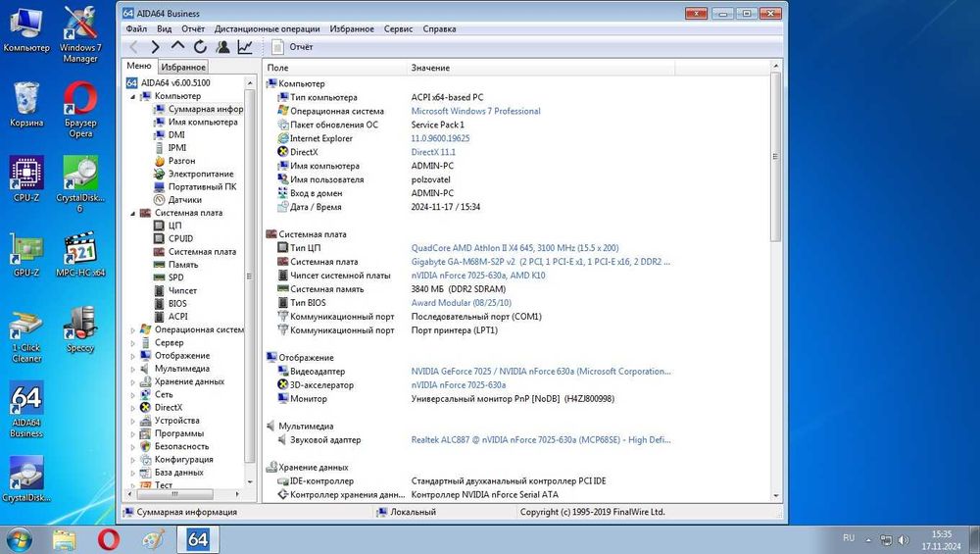This screenshot has height=554, width=980.
Task: Open the DirectX 11.1 link
Action: (433, 152)
